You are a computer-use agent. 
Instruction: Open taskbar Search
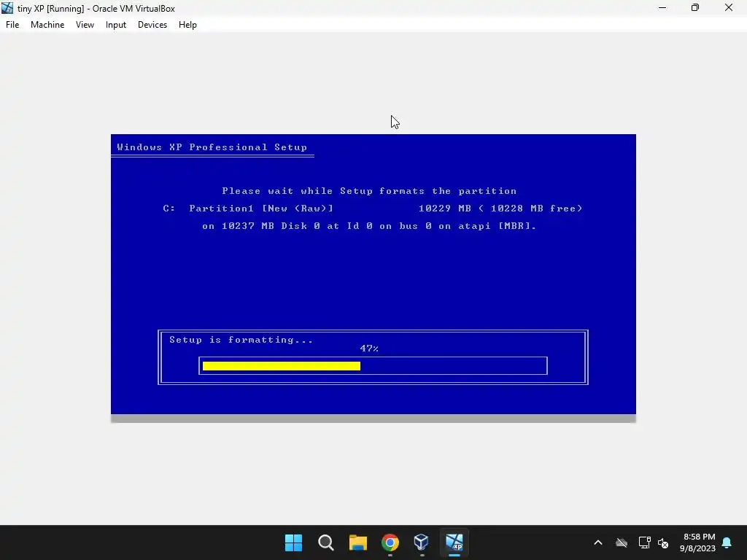click(326, 542)
